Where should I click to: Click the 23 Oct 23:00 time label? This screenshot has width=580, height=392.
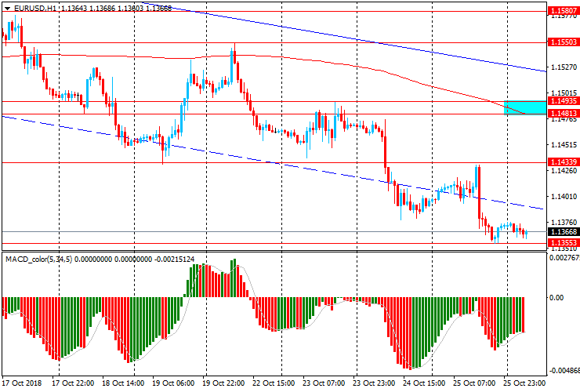374,383
